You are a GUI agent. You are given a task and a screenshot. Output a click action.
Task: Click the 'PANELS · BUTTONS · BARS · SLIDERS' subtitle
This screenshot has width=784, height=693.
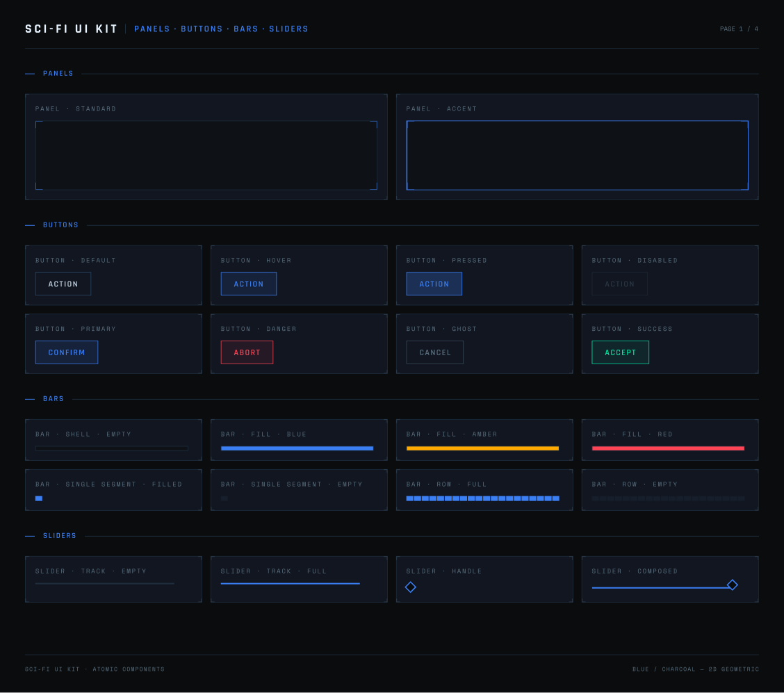(x=221, y=28)
